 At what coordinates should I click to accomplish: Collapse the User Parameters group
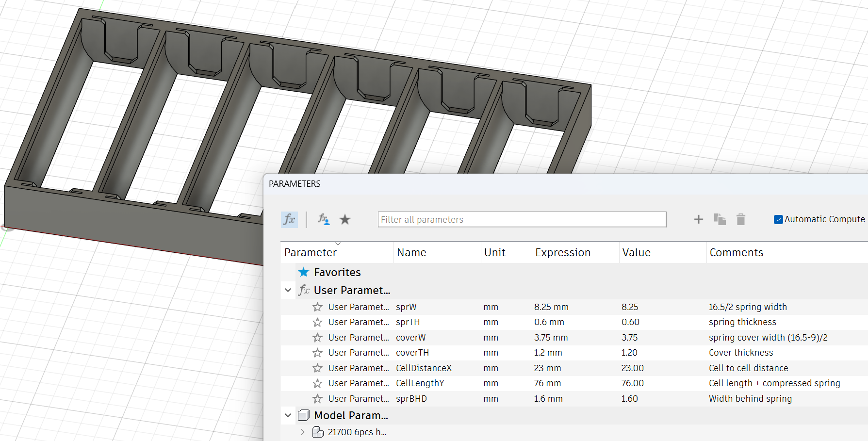pos(288,290)
